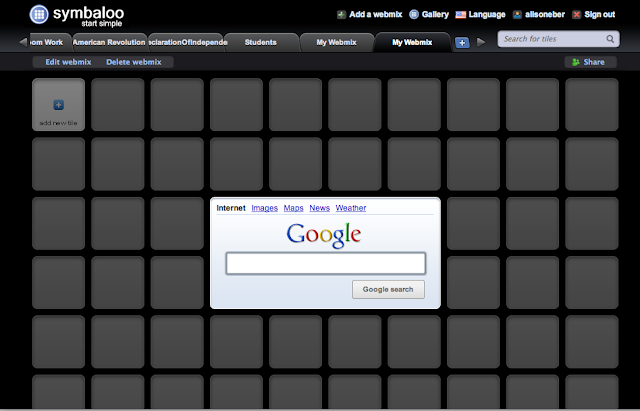Click the Language flag icon
This screenshot has width=640, height=411.
tap(460, 15)
